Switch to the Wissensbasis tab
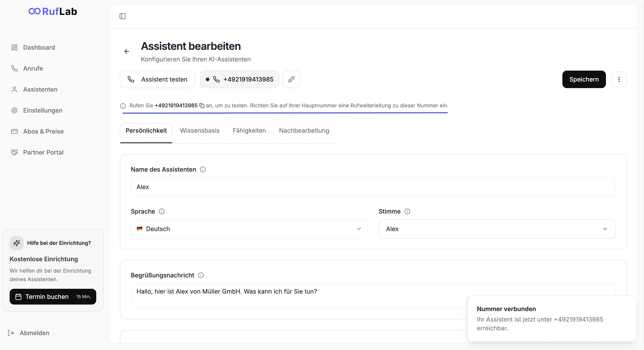The width and height of the screenshot is (644, 350). tap(200, 131)
